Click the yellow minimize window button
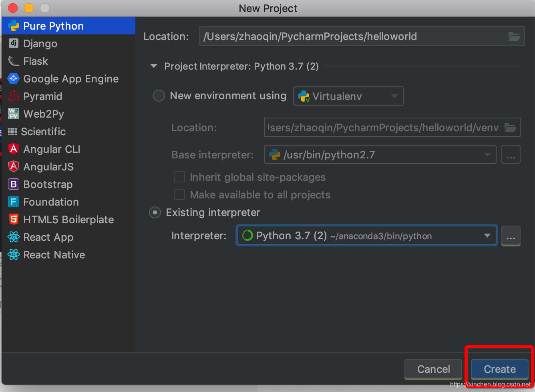The height and width of the screenshot is (392, 535). tap(29, 8)
